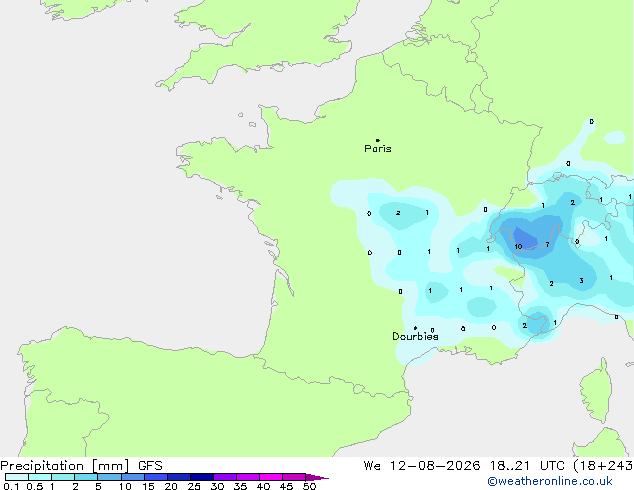The height and width of the screenshot is (490, 634).
Task: Pick the 2 mm turquoise legend swatch
Action: coord(86,477)
